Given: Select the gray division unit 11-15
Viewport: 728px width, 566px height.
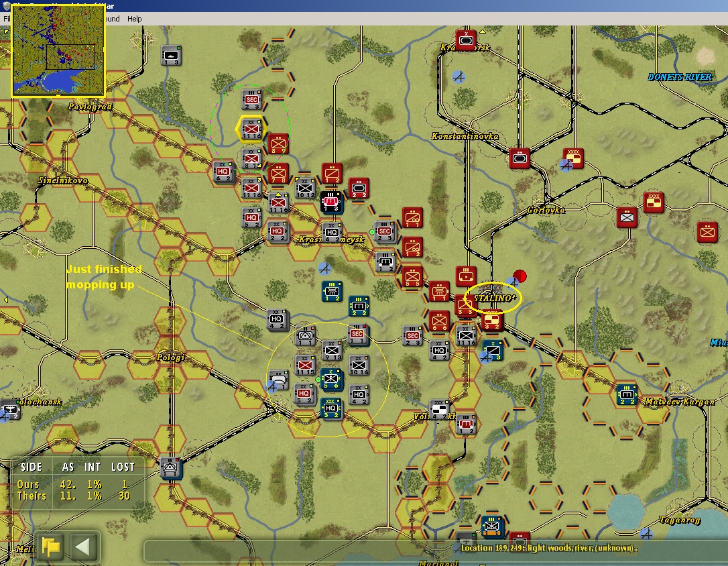Looking at the screenshot, I should [x=305, y=365].
